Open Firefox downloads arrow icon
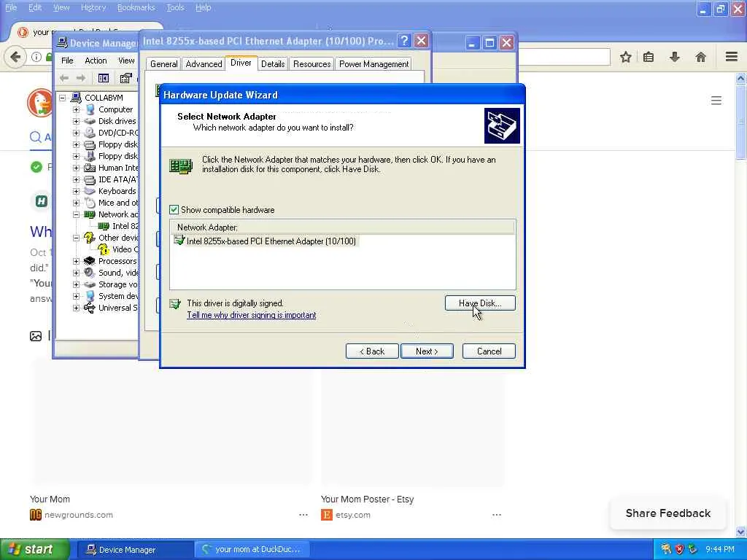Viewport: 747px width, 560px height. (x=675, y=57)
